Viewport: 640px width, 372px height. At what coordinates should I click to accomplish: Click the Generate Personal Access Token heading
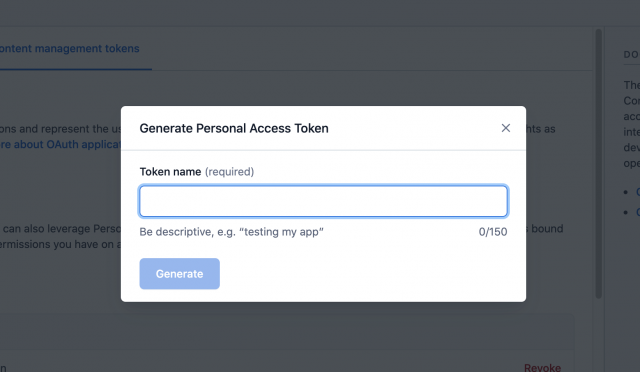[234, 128]
